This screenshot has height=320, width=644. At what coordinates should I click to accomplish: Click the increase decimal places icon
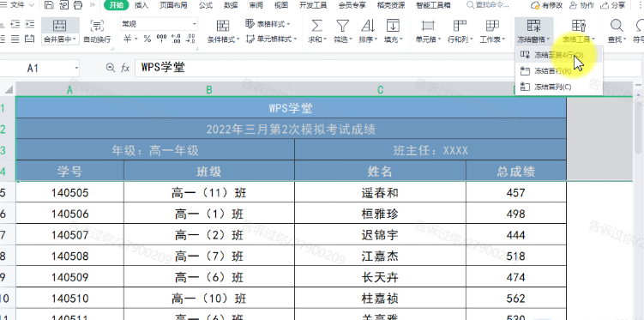(176, 39)
